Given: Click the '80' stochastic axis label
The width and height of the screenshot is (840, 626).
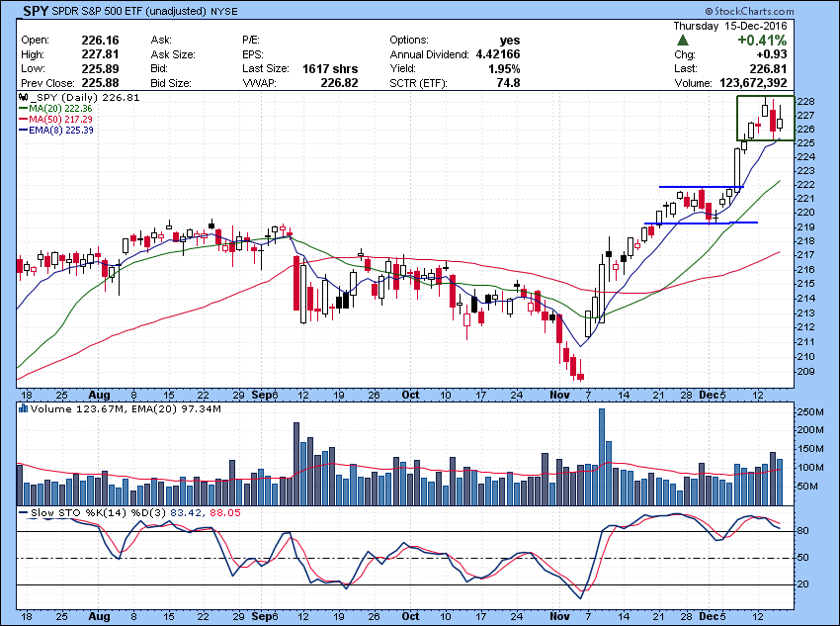Looking at the screenshot, I should coord(803,531).
